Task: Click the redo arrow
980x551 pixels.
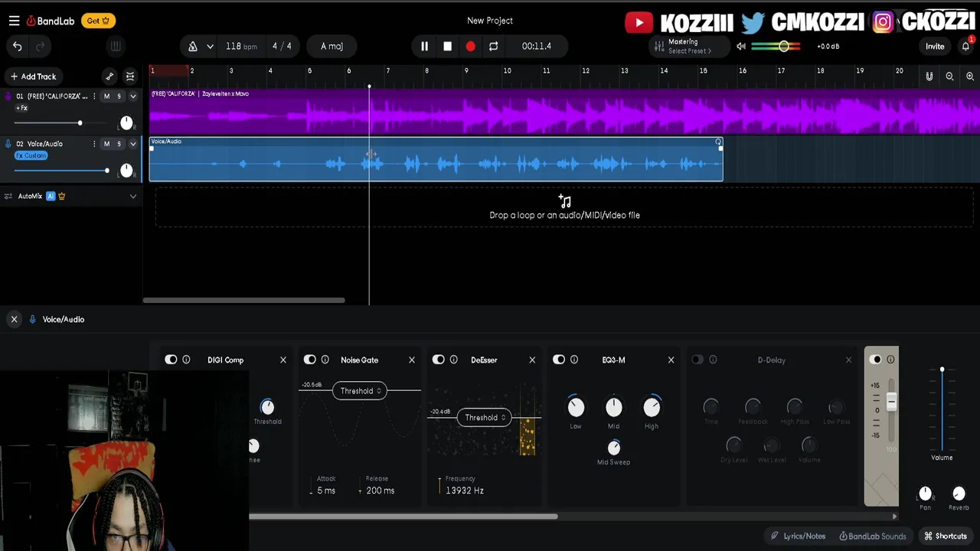Action: (x=40, y=47)
